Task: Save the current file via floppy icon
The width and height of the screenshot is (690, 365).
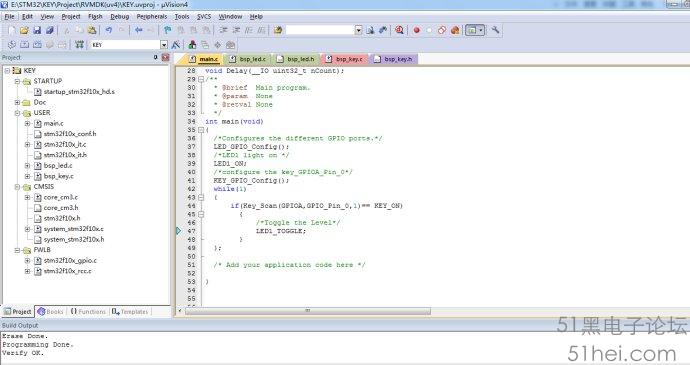Action: 37,30
